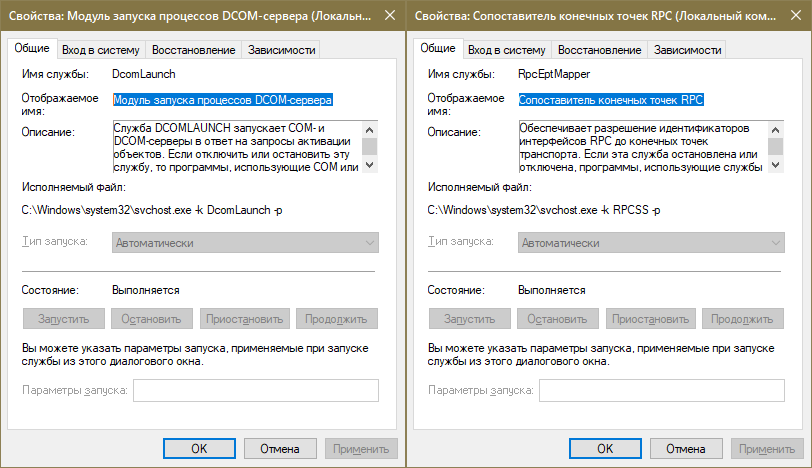Click the highlighted display name 'Модуль запуска процессов DCOM-сервера'

click(223, 100)
